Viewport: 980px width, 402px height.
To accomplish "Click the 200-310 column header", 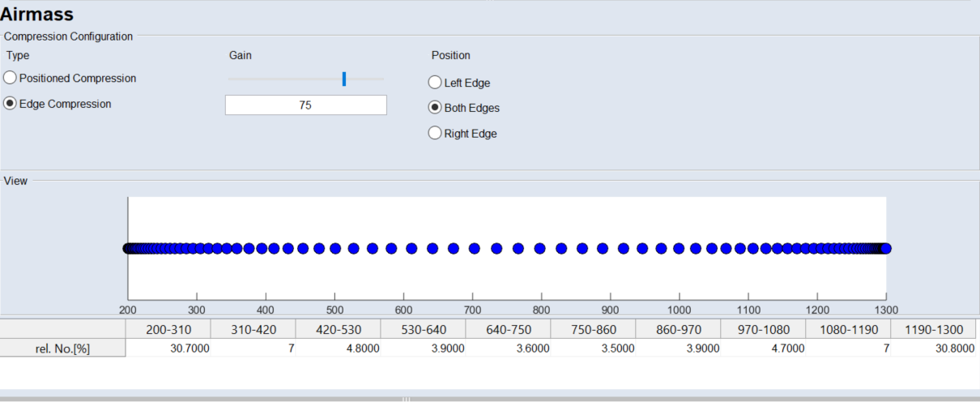I will (168, 330).
